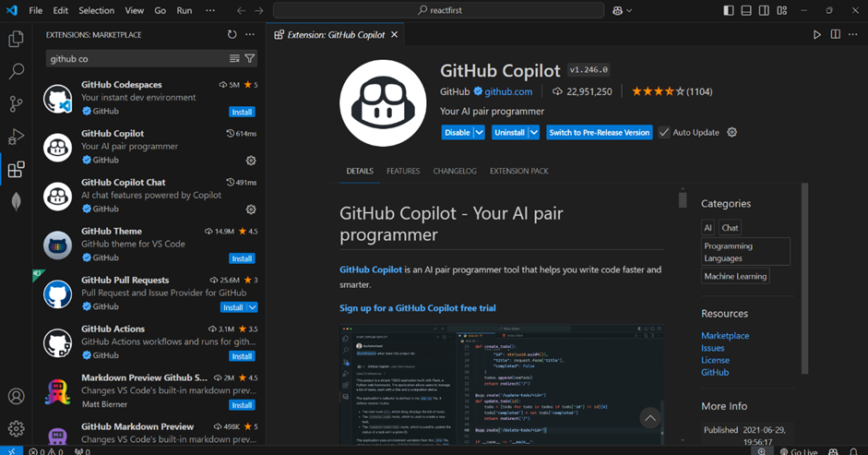Click the Copilot icon in title bar
This screenshot has width=868, height=455.
click(x=618, y=10)
